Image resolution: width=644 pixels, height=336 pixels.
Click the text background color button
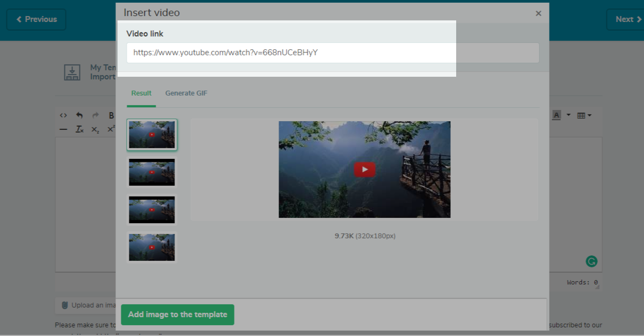[557, 115]
